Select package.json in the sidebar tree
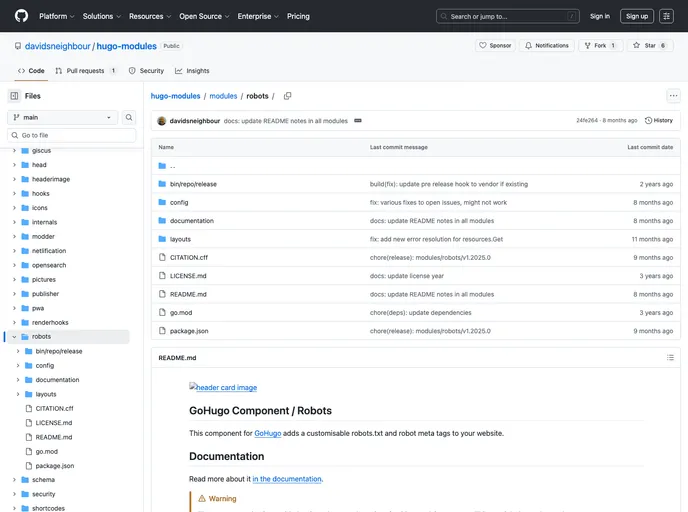The width and height of the screenshot is (688, 512). [55, 466]
